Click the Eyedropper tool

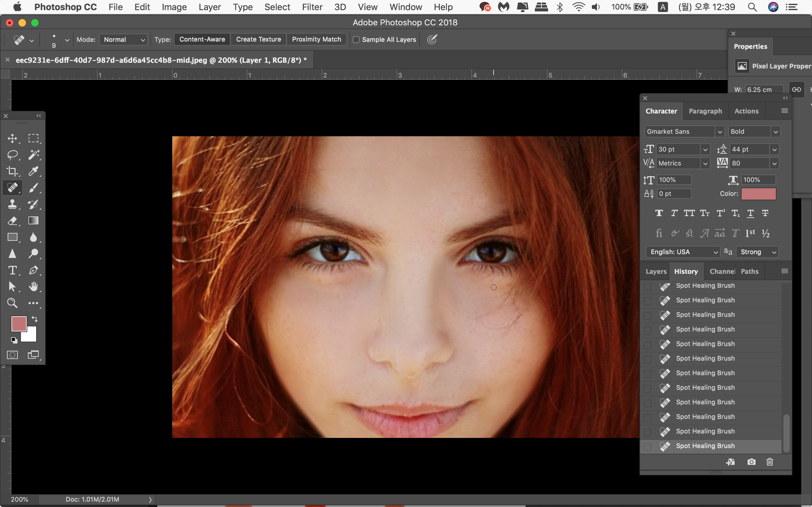(x=33, y=171)
